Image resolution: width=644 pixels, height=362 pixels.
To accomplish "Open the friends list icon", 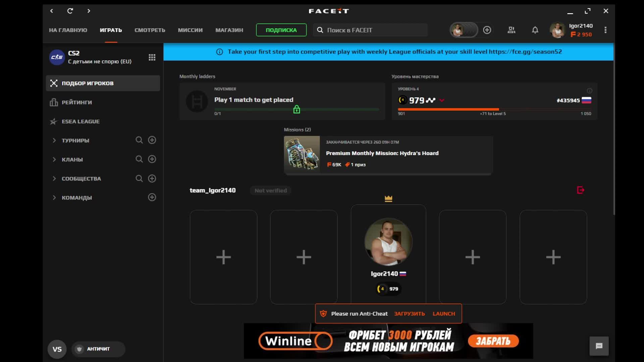I will tap(511, 30).
